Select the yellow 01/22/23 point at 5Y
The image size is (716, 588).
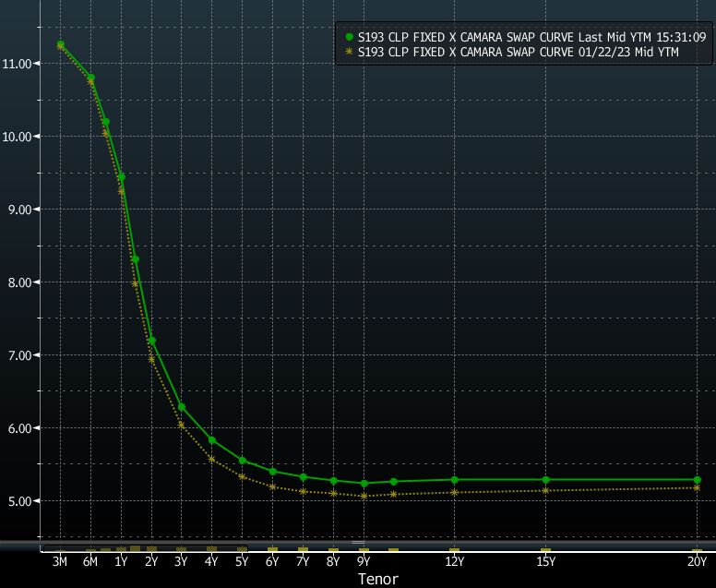point(242,476)
